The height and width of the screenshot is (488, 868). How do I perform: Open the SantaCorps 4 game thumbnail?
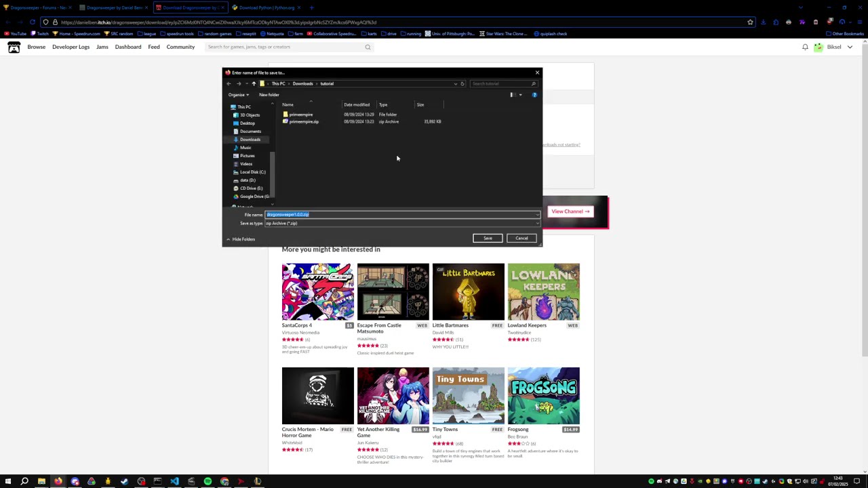(318, 291)
